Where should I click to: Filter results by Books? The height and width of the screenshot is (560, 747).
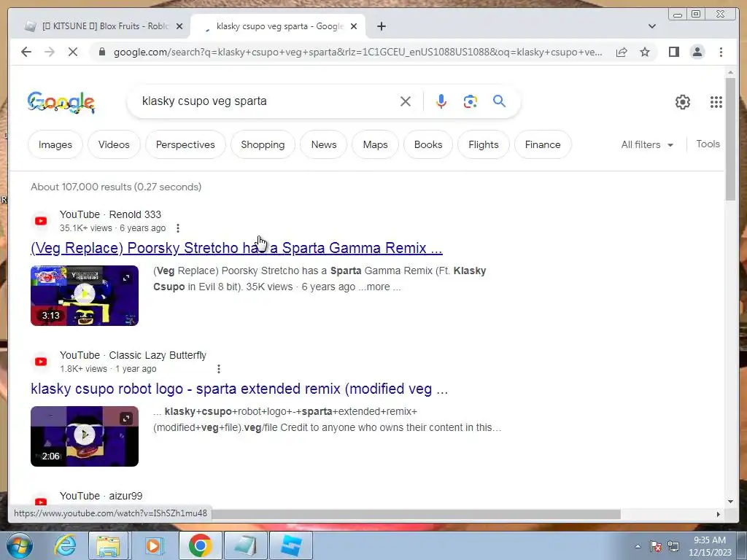427,144
